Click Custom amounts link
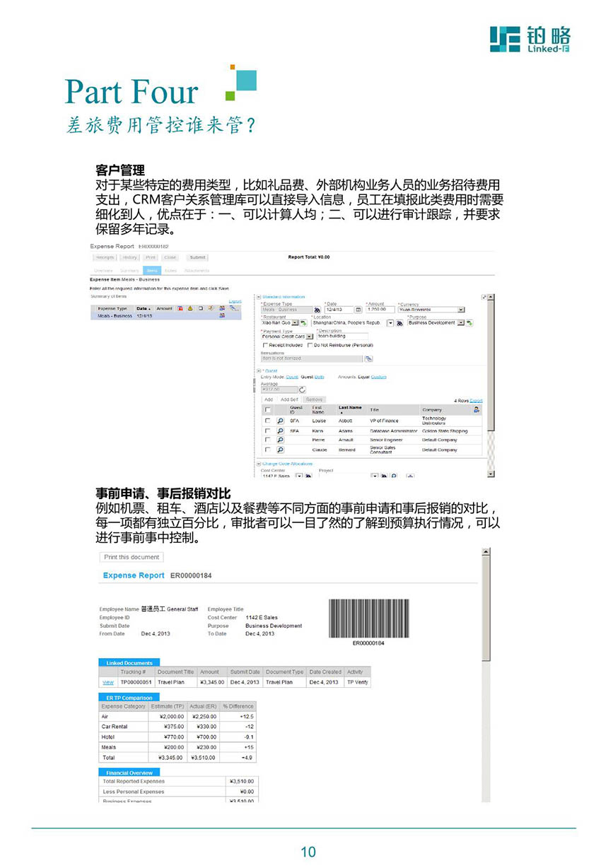 pos(378,377)
